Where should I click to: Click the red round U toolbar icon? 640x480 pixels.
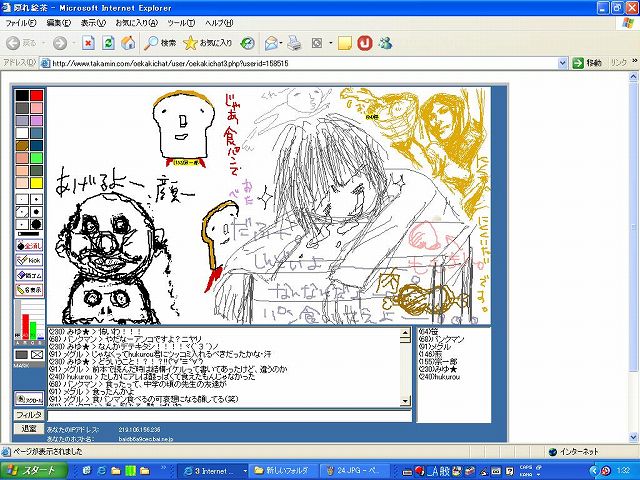coord(365,43)
